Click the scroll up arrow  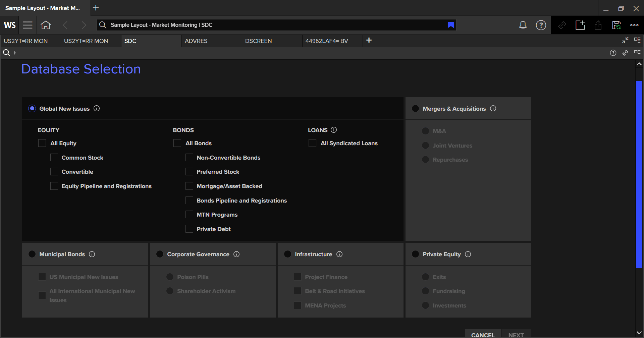639,64
